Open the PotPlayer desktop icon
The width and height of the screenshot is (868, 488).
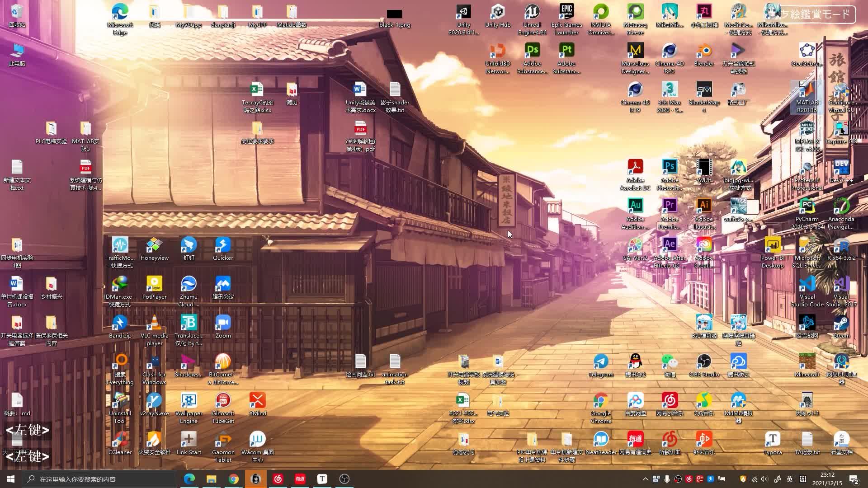point(154,288)
